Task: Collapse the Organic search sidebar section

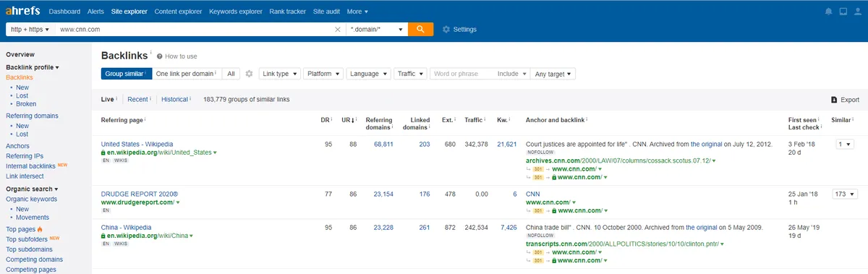Action: [x=33, y=189]
